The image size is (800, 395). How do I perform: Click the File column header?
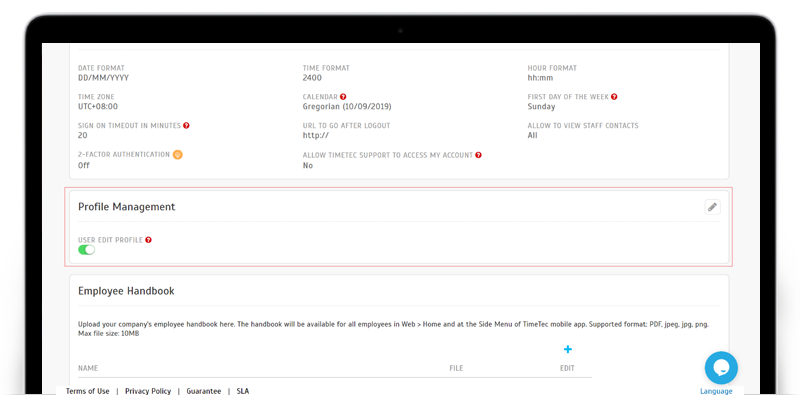[x=456, y=368]
